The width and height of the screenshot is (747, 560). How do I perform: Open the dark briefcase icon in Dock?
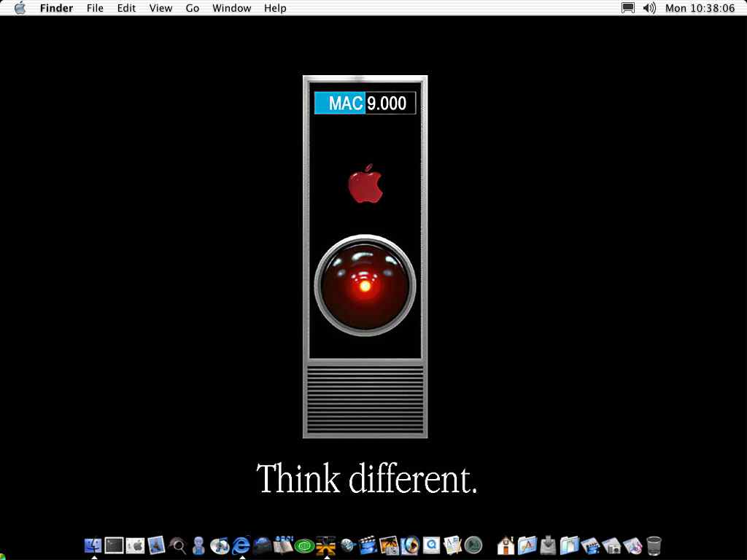tap(262, 545)
